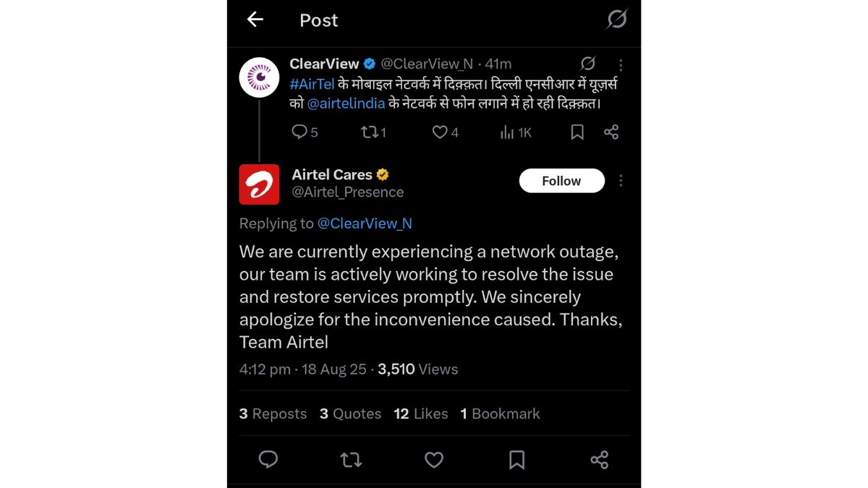This screenshot has width=868, height=488.
Task: View the 12 Likes list
Action: click(420, 414)
